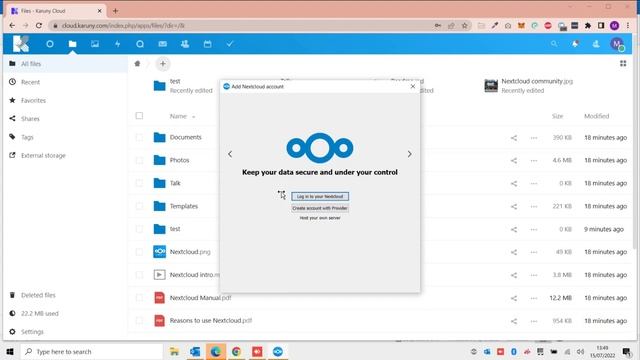The height and width of the screenshot is (360, 640).
Task: Select All files in the sidebar
Action: point(65,64)
